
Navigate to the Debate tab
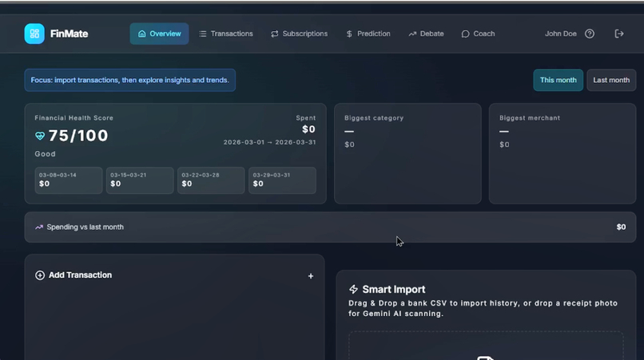[426, 34]
